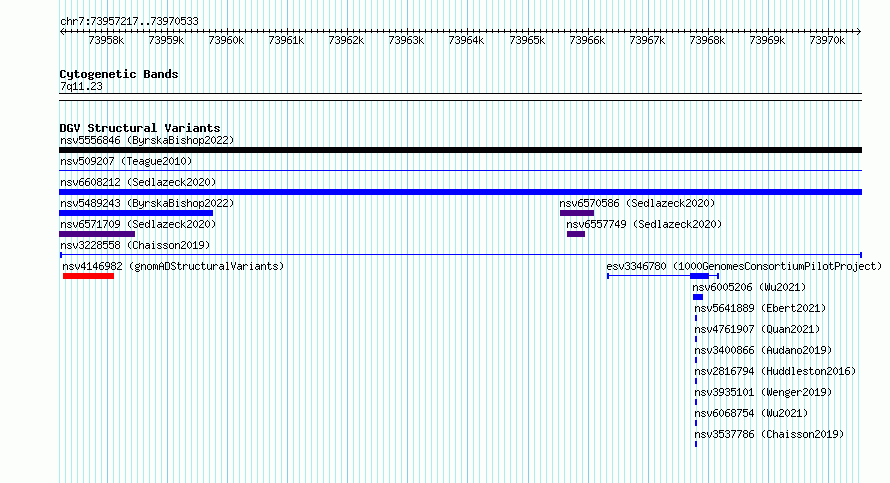Select nsv6005206 (Wu2021) label
890x483 pixels.
click(749, 287)
